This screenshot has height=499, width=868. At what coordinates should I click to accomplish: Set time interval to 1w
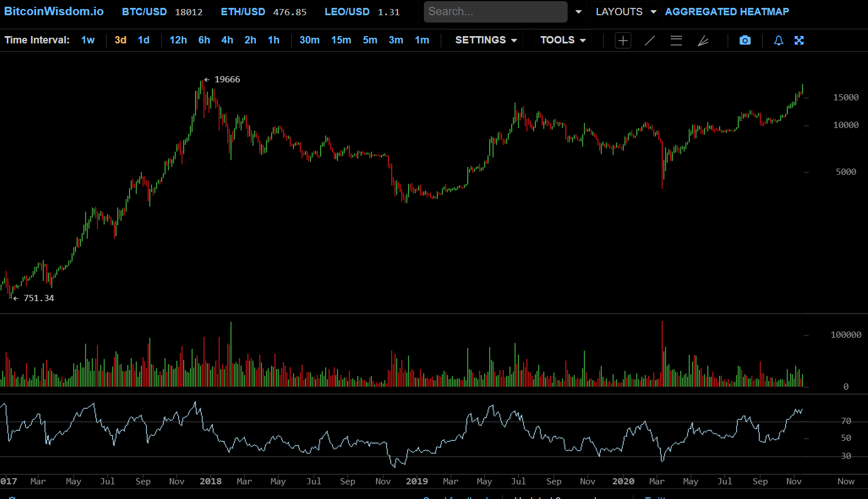tap(88, 40)
